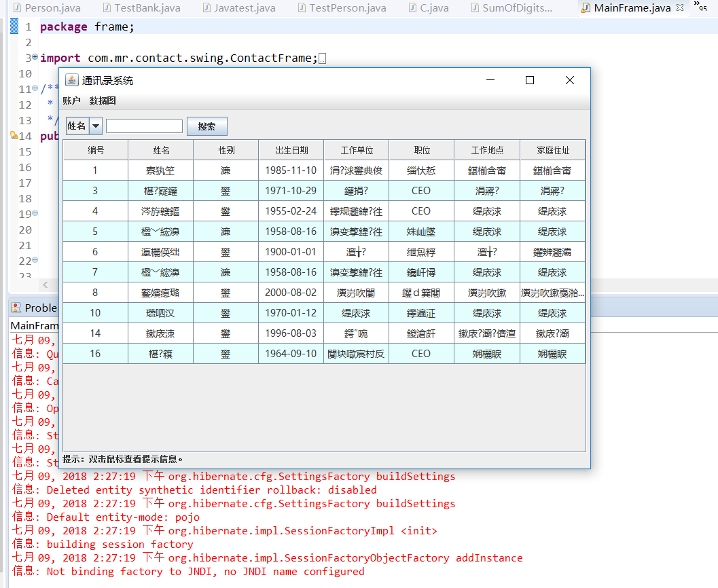Close the MainFrame.java tab
This screenshot has height=588, width=718.
click(x=680, y=7)
